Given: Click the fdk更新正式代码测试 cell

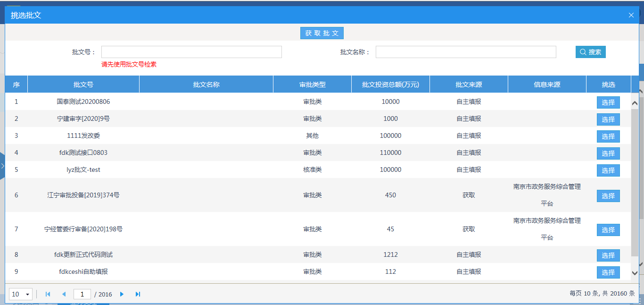Looking at the screenshot, I should [x=83, y=254].
